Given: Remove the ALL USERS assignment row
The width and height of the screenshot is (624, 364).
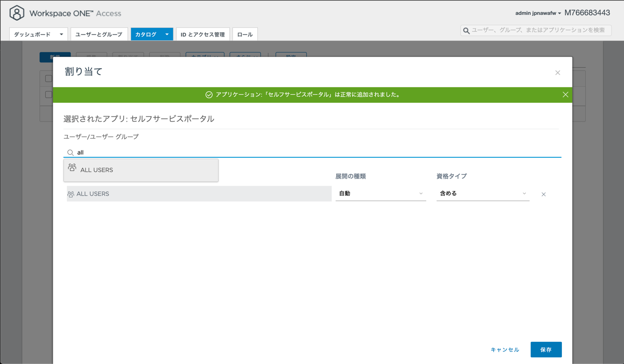Looking at the screenshot, I should coord(544,194).
